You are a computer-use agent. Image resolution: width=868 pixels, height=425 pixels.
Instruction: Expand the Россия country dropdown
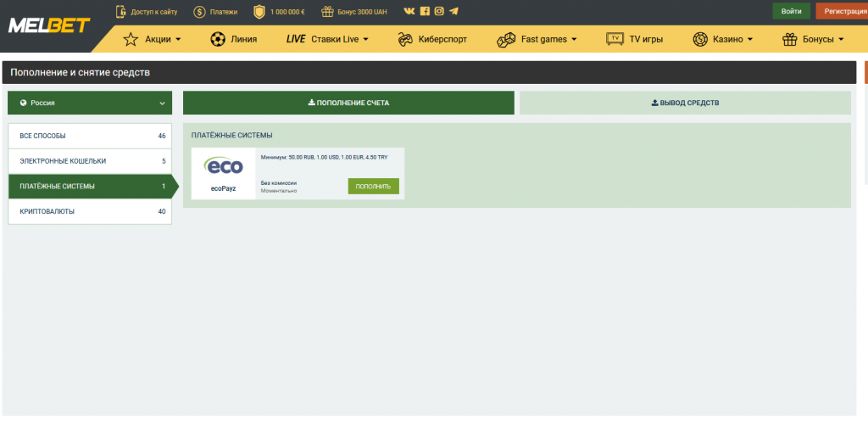[x=90, y=103]
